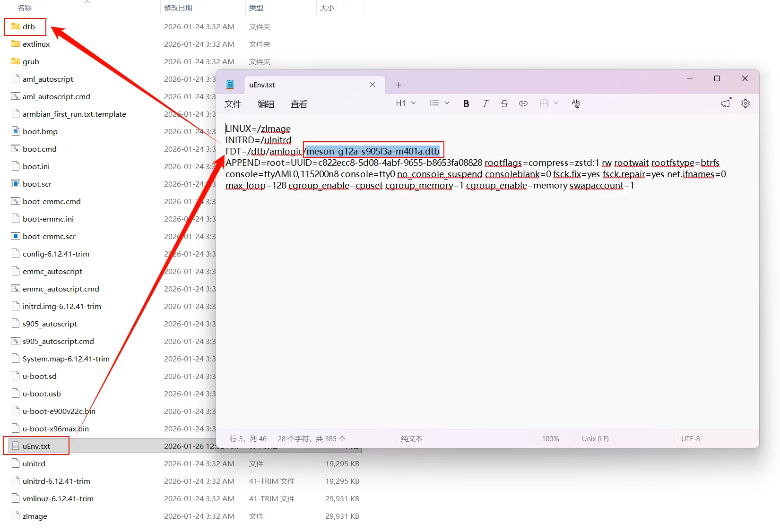Apply strikethrough formatting
Image resolution: width=780 pixels, height=532 pixels.
[x=504, y=103]
